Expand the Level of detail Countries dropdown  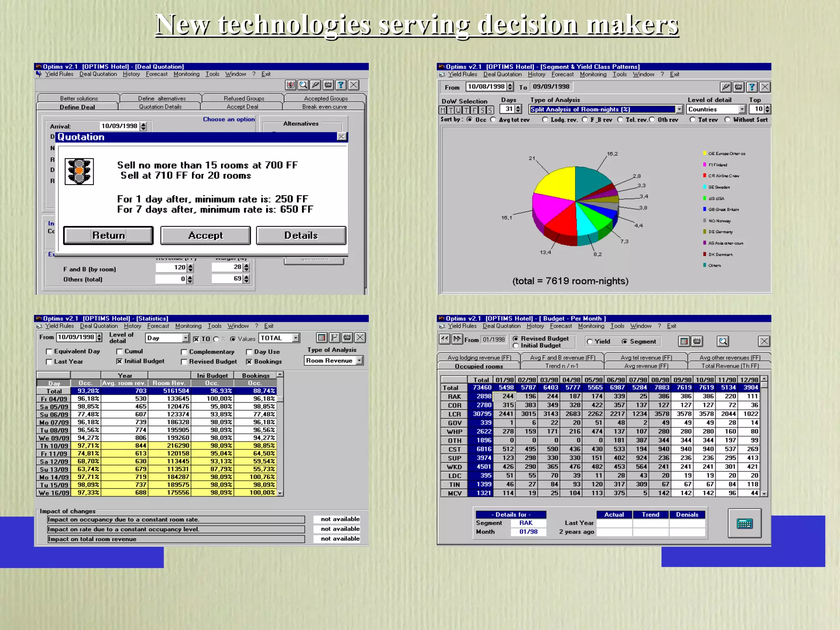[x=742, y=109]
